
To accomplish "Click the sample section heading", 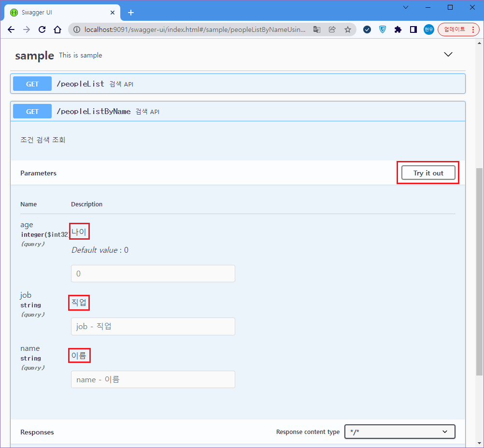I will [35, 56].
